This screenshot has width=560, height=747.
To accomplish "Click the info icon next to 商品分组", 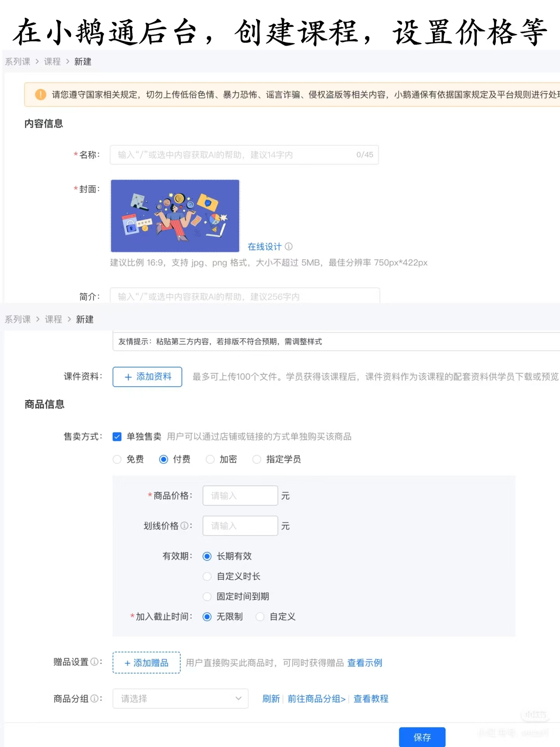I will (94, 698).
